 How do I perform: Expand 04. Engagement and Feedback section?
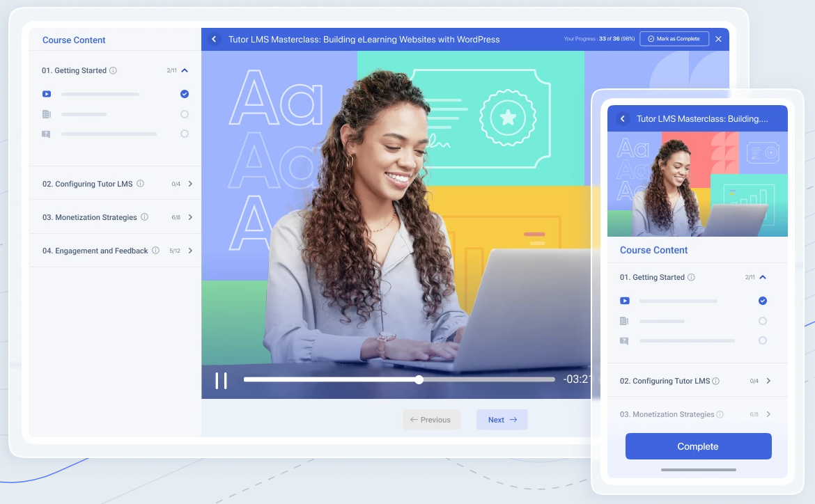190,251
